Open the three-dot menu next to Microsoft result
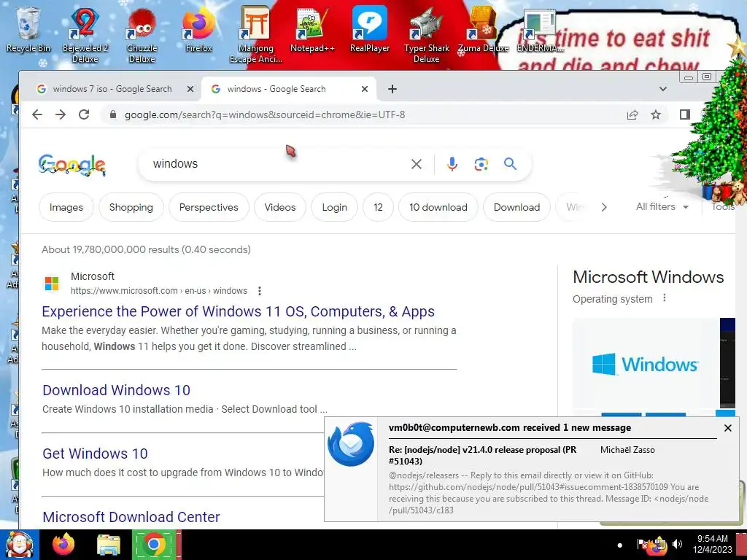The height and width of the screenshot is (560, 747). coord(260,290)
